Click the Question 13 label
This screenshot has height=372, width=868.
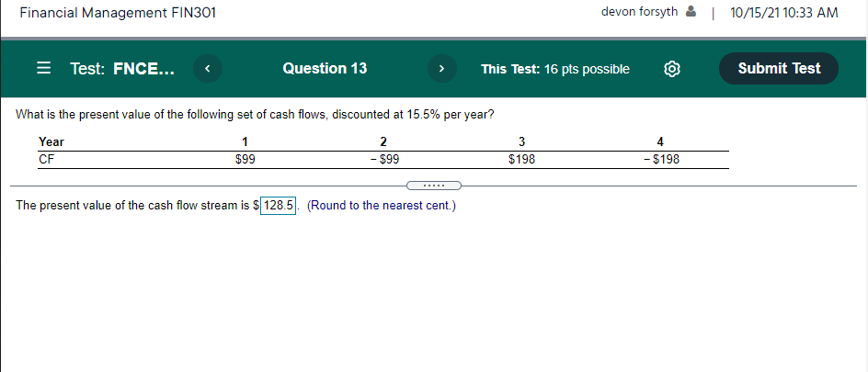click(x=325, y=69)
